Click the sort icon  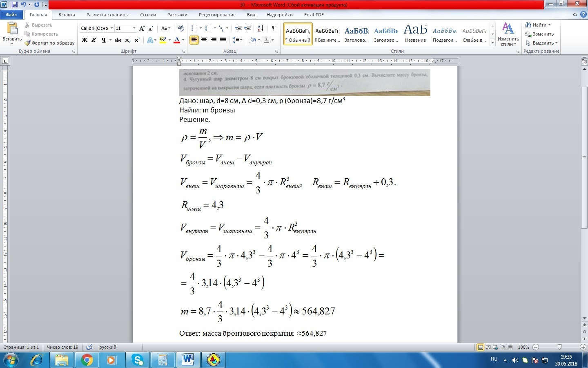coord(260,28)
